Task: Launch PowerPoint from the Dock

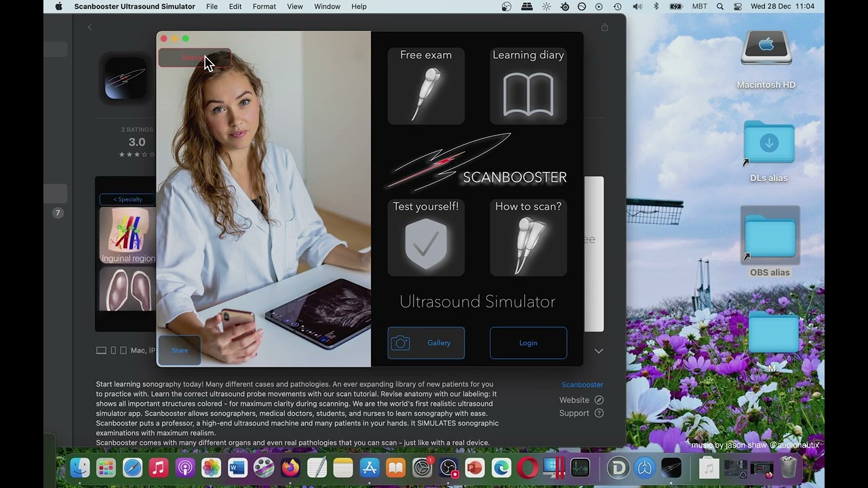Action: [475, 468]
